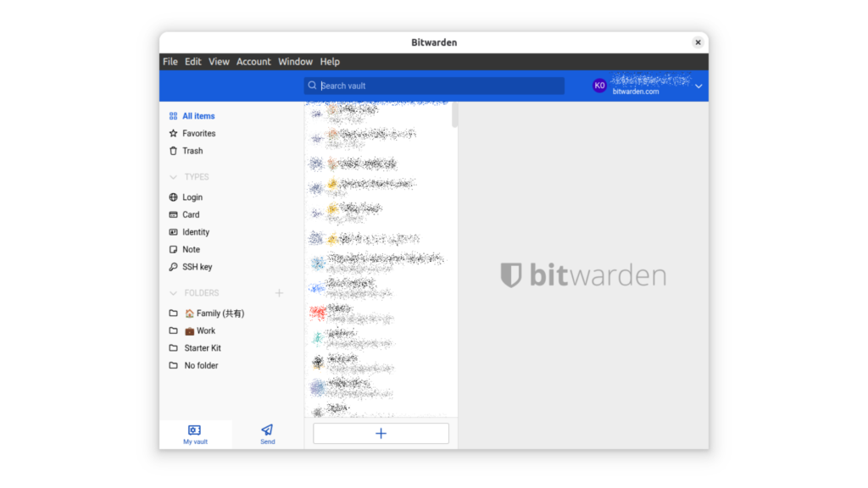Viewport: 868px width, 488px height.
Task: Click the Family folder icon
Action: (x=173, y=313)
